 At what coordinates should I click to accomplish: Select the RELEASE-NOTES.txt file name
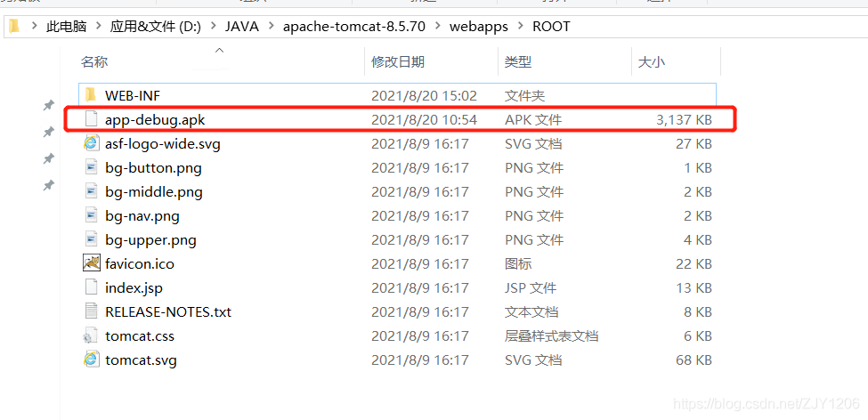pyautogui.click(x=168, y=312)
